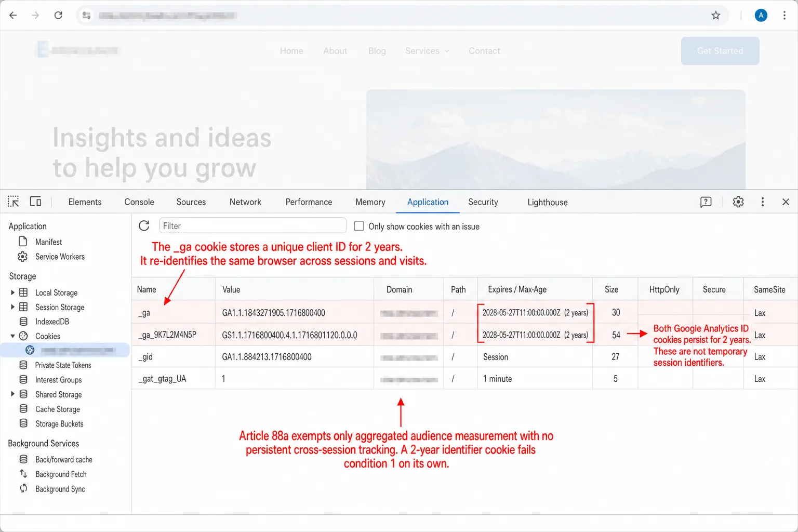Reload the page with the refresh icon
The image size is (798, 532).
58,16
